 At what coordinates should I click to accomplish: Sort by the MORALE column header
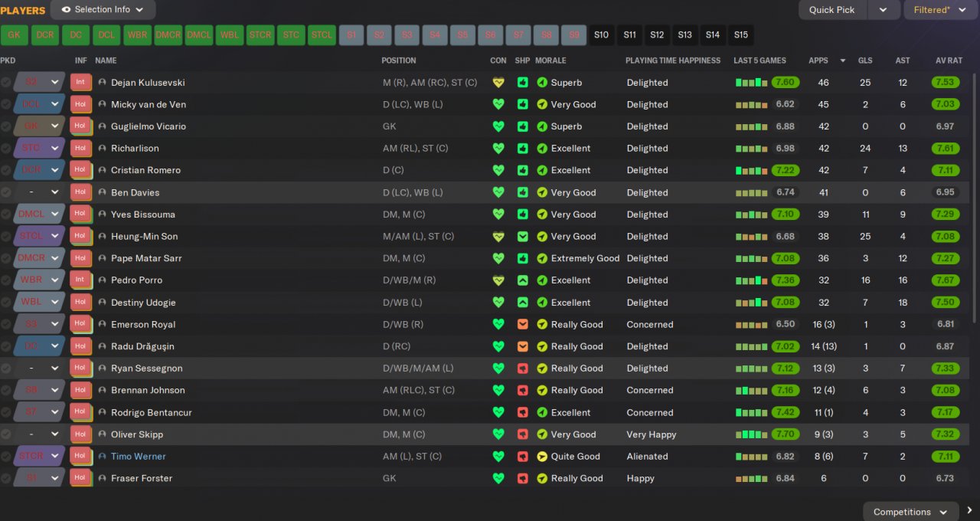[550, 61]
